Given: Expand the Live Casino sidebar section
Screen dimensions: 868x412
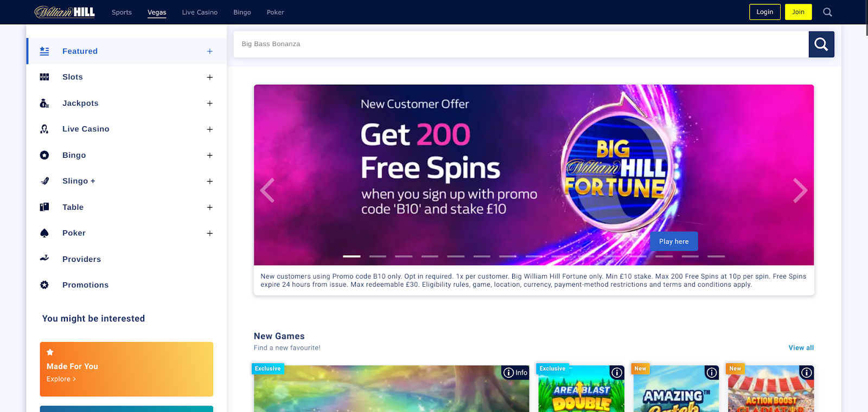Looking at the screenshot, I should (x=210, y=129).
